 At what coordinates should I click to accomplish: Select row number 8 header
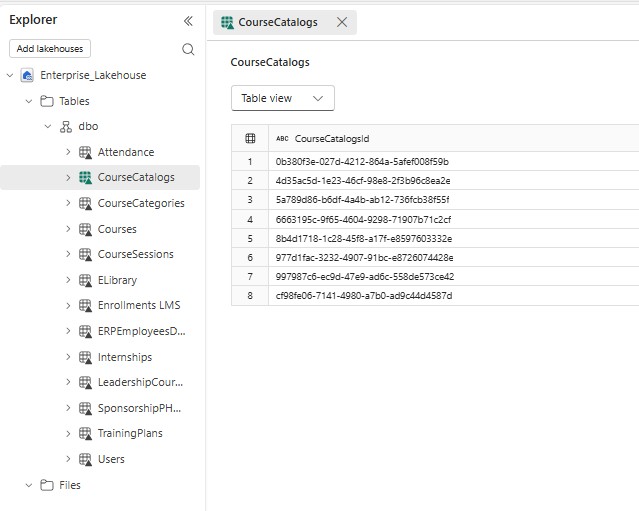click(x=250, y=295)
